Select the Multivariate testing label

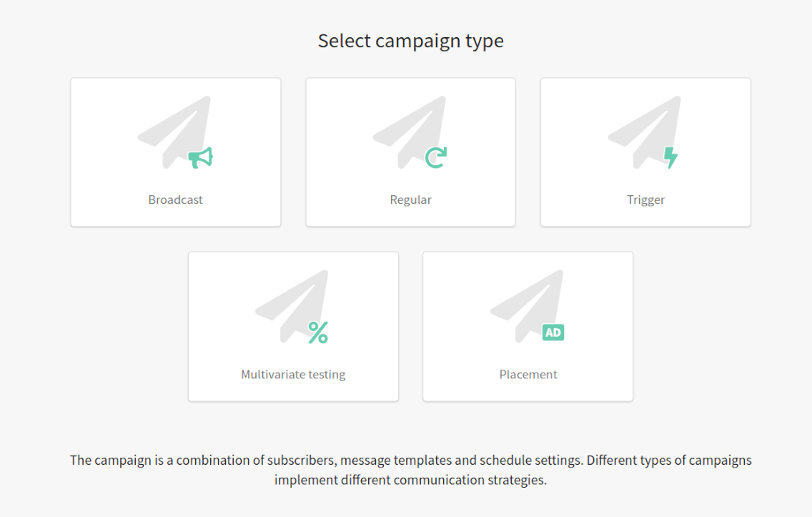[293, 375]
